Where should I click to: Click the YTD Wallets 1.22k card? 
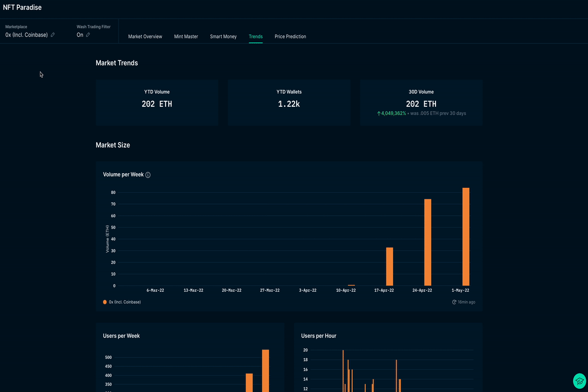289,102
